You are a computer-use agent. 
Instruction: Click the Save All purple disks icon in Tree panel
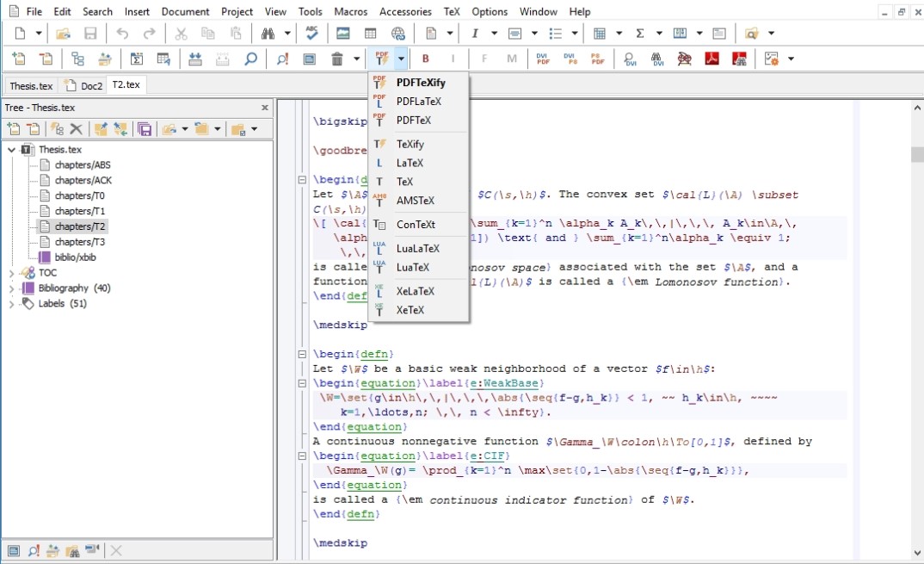(145, 129)
